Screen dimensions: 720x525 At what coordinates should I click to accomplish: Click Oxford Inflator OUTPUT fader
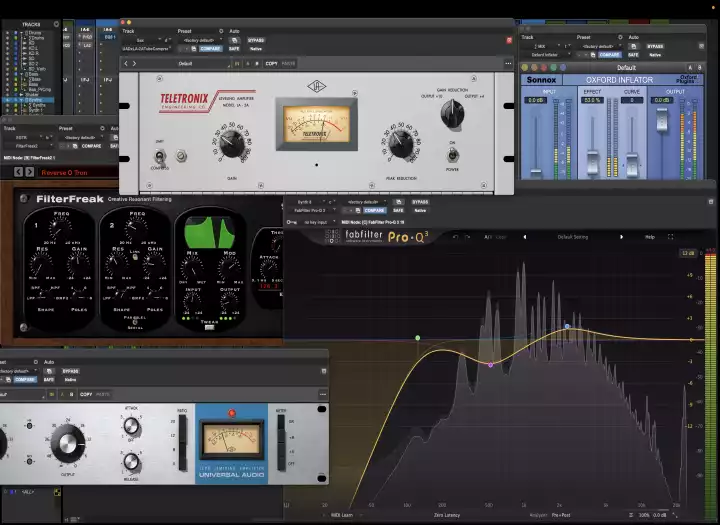662,120
